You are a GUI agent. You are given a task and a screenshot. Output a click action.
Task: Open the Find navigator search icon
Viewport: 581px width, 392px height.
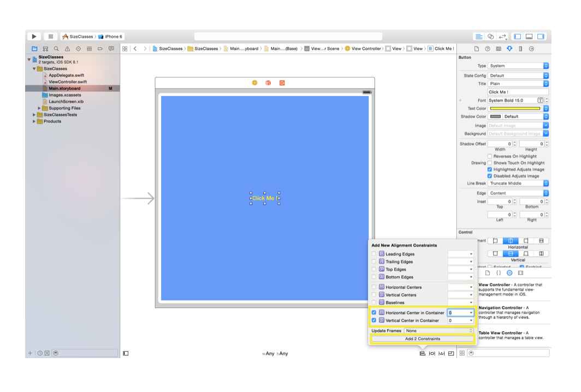[56, 49]
